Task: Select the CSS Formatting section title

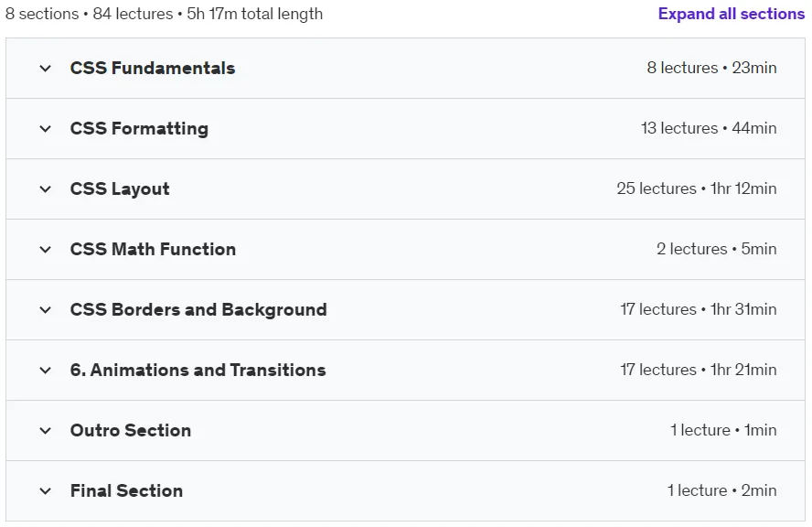Action: coord(139,128)
